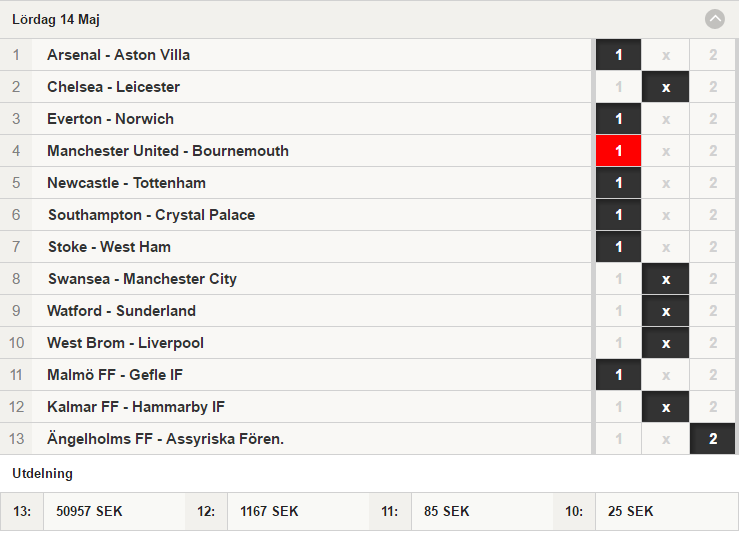This screenshot has height=537, width=739.
Task: Pick 2 for Everton - Norwich
Action: 713,119
